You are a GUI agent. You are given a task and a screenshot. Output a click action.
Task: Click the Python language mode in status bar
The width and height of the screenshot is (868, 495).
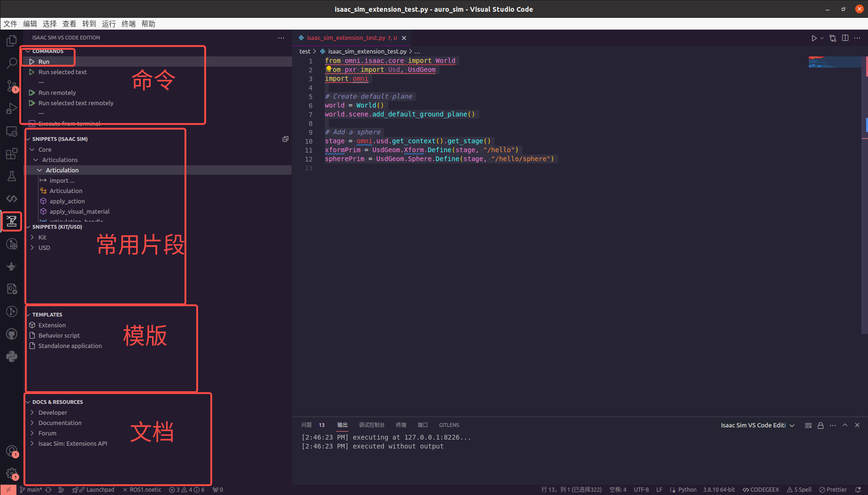687,490
